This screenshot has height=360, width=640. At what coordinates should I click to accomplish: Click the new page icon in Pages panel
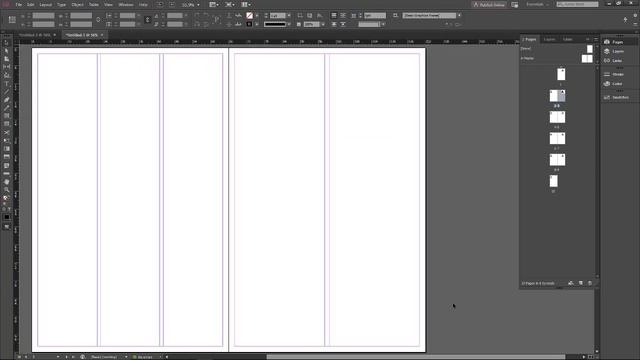[x=581, y=283]
